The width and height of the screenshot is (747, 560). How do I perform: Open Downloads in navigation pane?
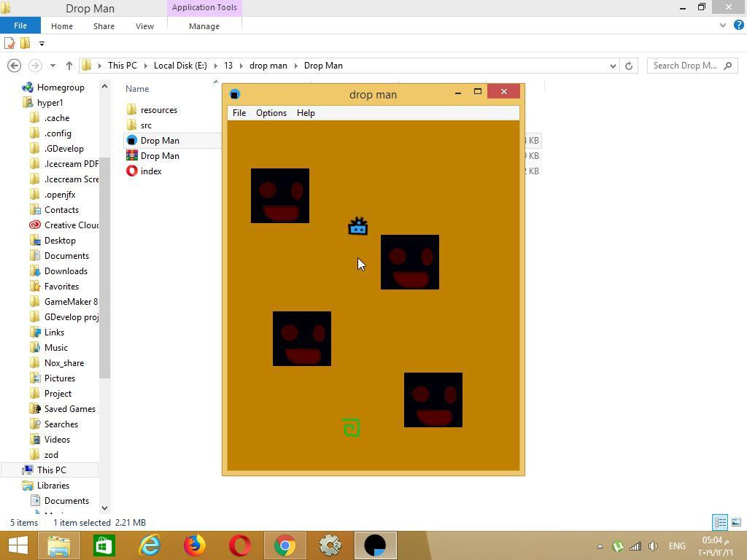click(x=58, y=271)
